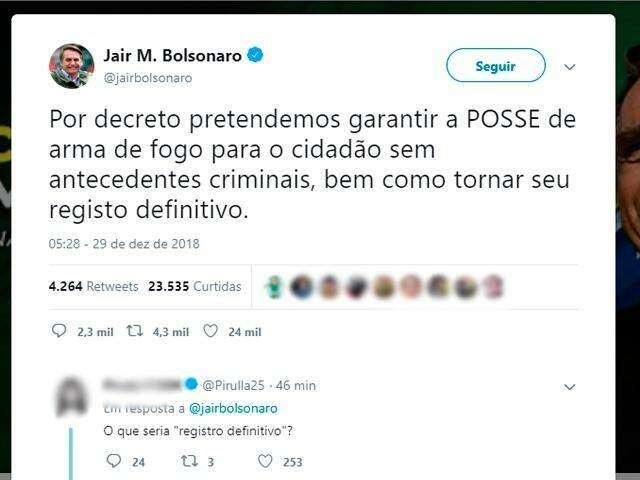Click verified badge beside @Pirulla25 name
Viewport: 640px width, 480px height.
(191, 384)
